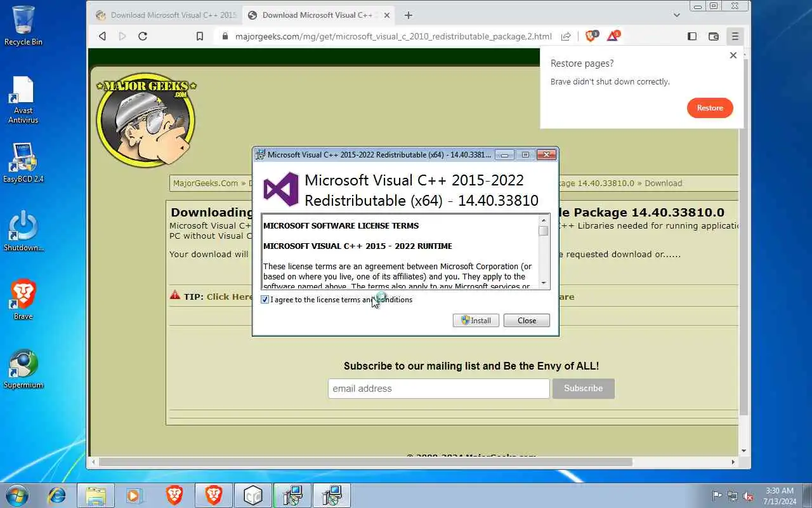
Task: Click the license text scroll down arrow
Action: (544, 283)
